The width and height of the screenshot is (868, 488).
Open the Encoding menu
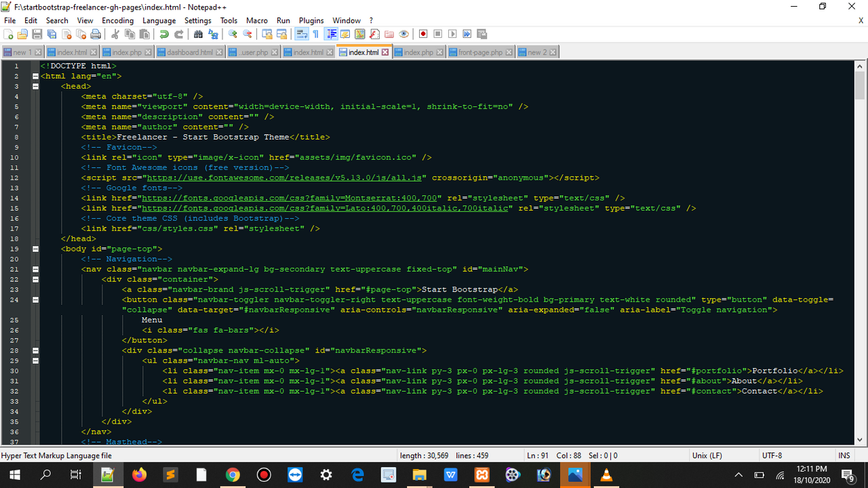pyautogui.click(x=117, y=20)
